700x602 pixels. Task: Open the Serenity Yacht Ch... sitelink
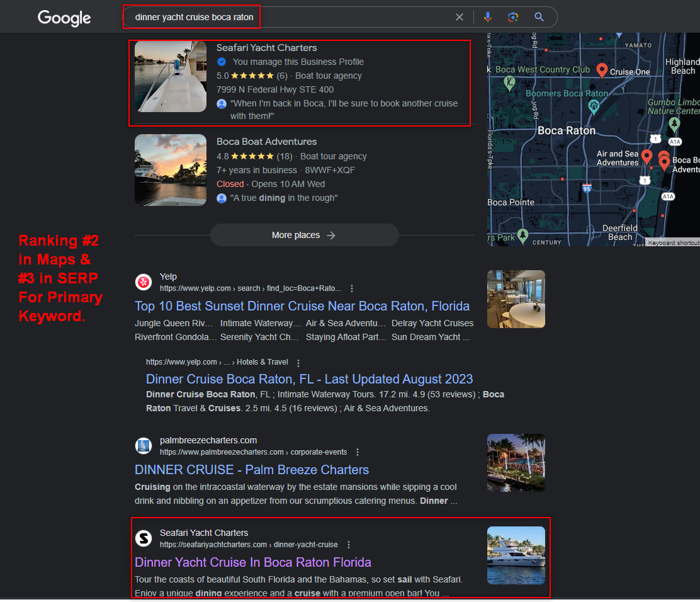259,337
